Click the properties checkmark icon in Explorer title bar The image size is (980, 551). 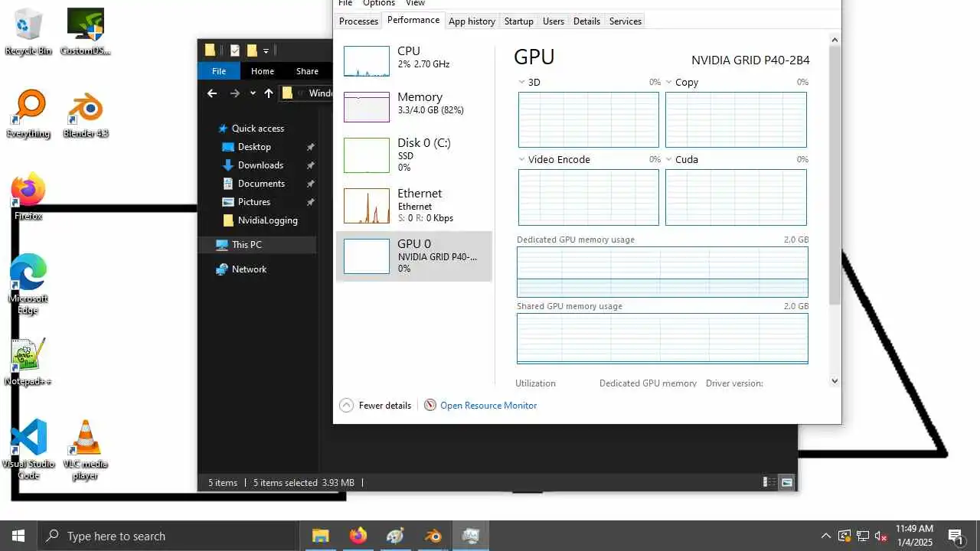(x=234, y=51)
